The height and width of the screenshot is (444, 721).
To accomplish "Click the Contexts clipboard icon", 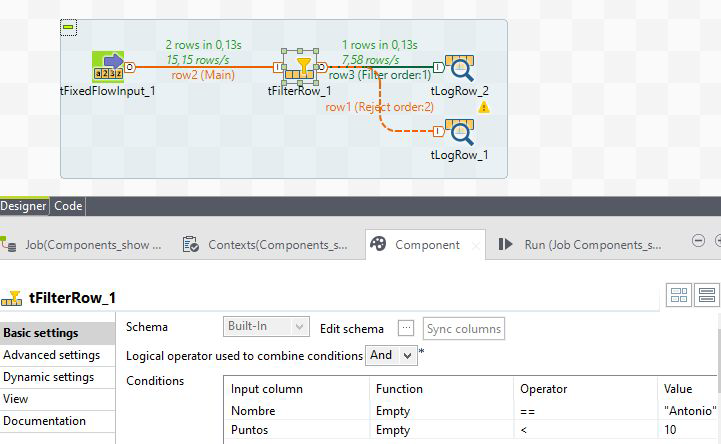I will click(x=190, y=244).
